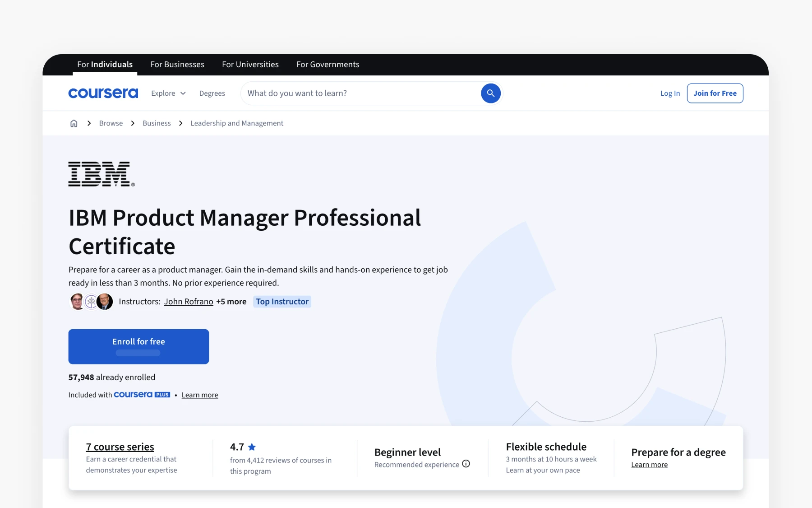This screenshot has width=812, height=508.
Task: Open the recommended experience info icon
Action: coord(466,464)
